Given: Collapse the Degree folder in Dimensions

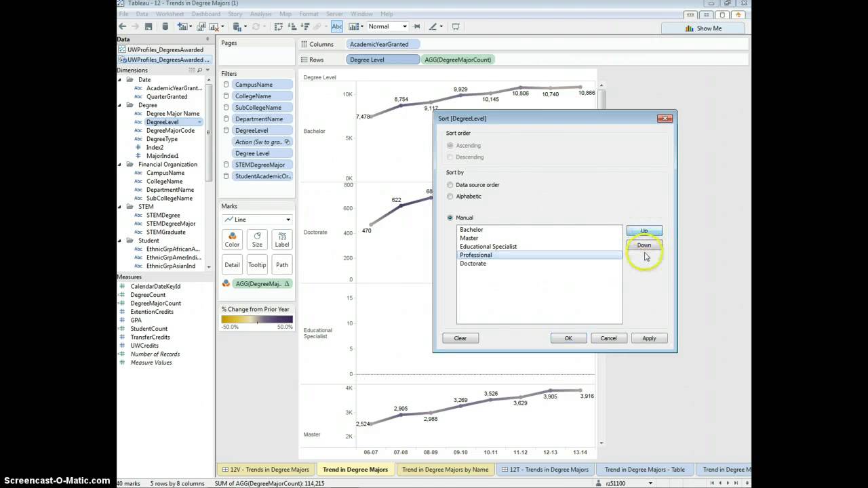Looking at the screenshot, I should [x=121, y=105].
